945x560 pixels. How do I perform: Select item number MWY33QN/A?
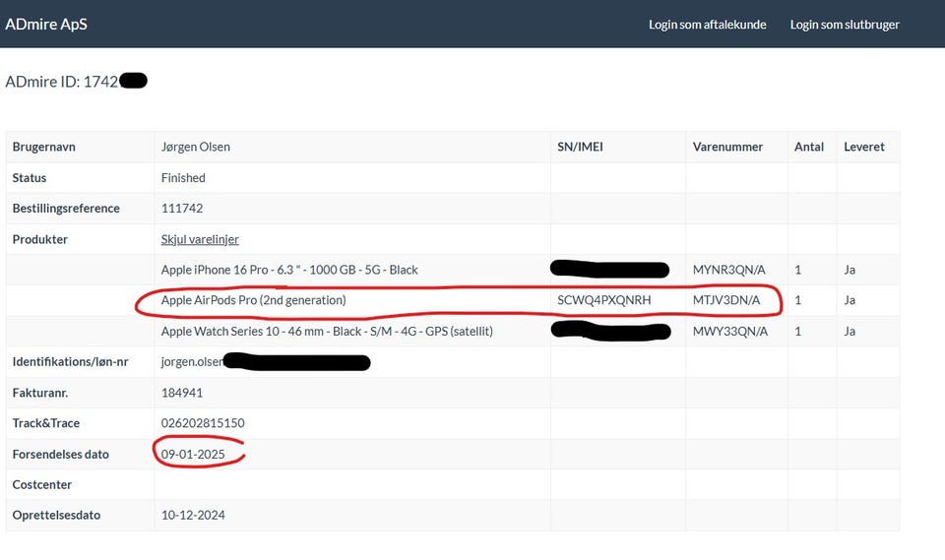[729, 332]
